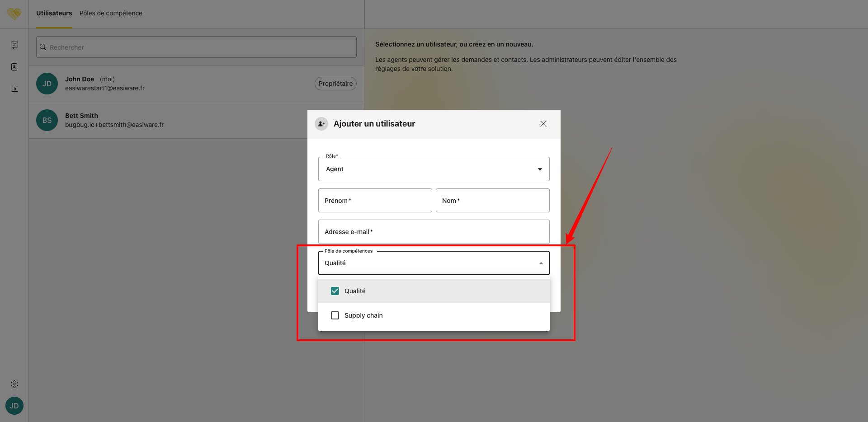Switch to Pôles de compétence tab
Screen dimensions: 868x422
[x=111, y=13]
